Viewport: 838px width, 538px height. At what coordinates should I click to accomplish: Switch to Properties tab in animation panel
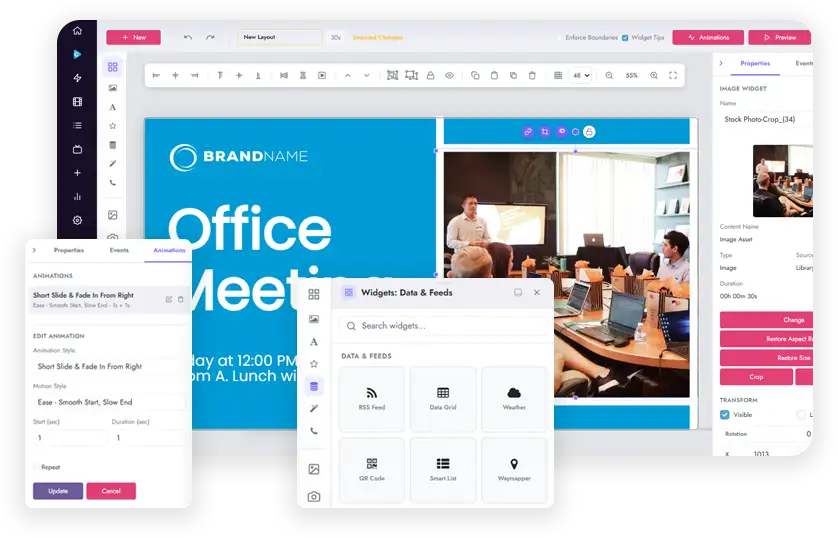[x=69, y=250]
